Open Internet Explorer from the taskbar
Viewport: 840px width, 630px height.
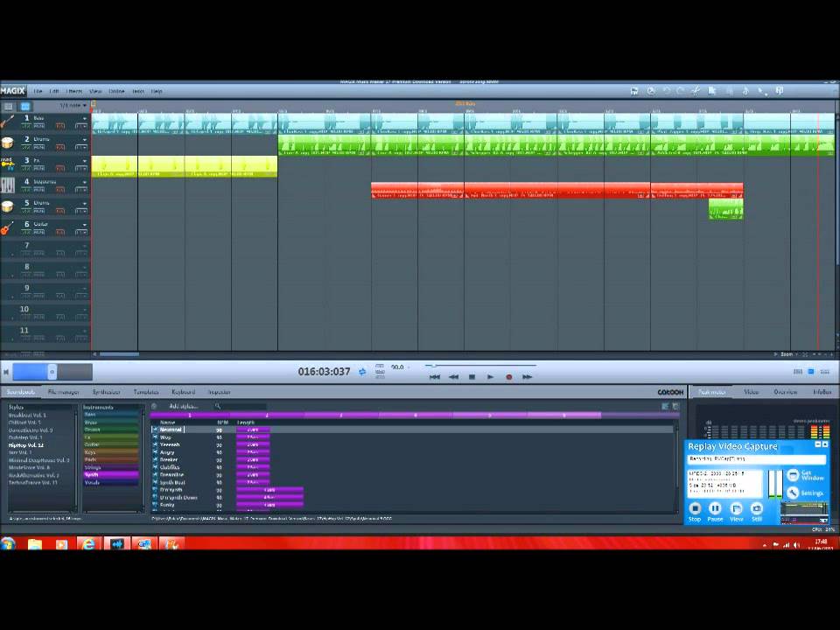tap(89, 544)
